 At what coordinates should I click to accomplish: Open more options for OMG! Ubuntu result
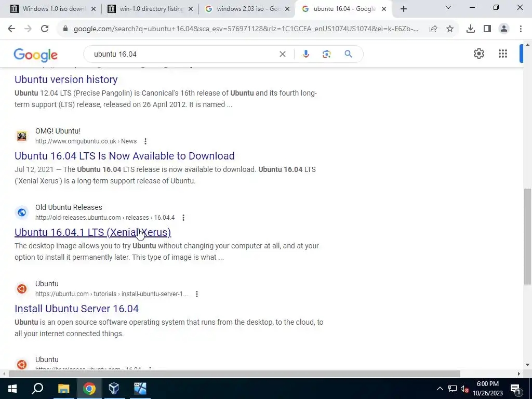(145, 141)
